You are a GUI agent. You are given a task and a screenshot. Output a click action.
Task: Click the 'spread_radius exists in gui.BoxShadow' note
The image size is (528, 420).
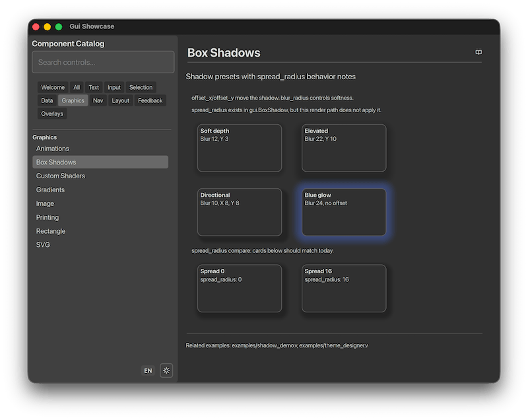(x=286, y=110)
